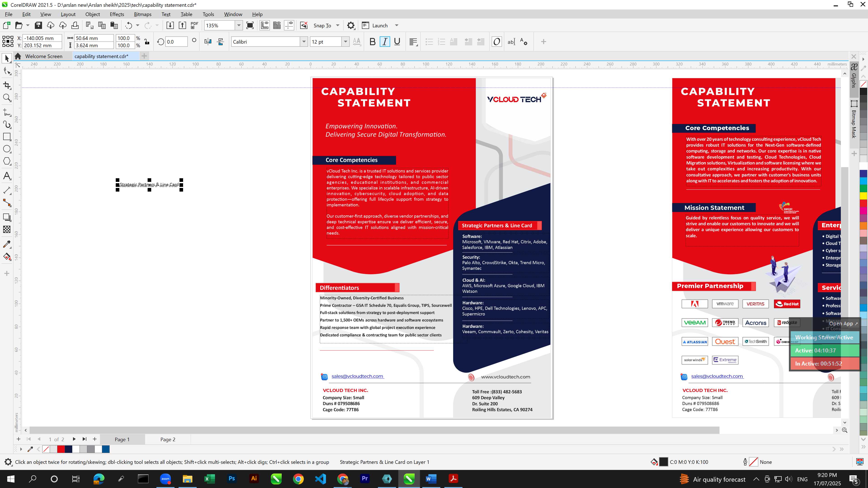Open the text alignment dropdown
The image size is (868, 488).
pyautogui.click(x=413, y=42)
